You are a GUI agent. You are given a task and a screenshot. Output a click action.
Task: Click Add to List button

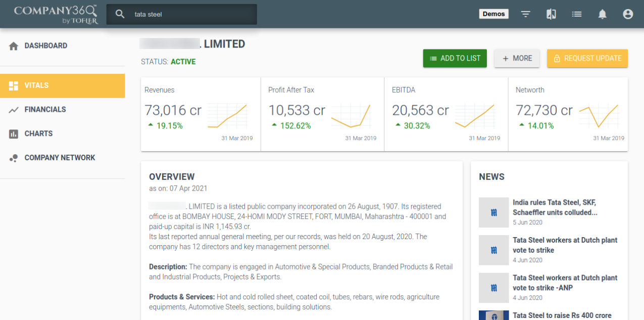pyautogui.click(x=455, y=58)
